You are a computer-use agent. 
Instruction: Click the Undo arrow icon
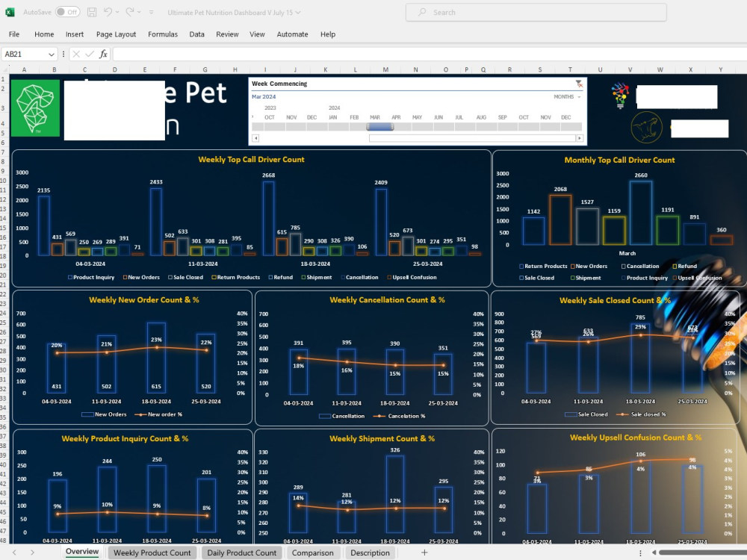coord(108,12)
